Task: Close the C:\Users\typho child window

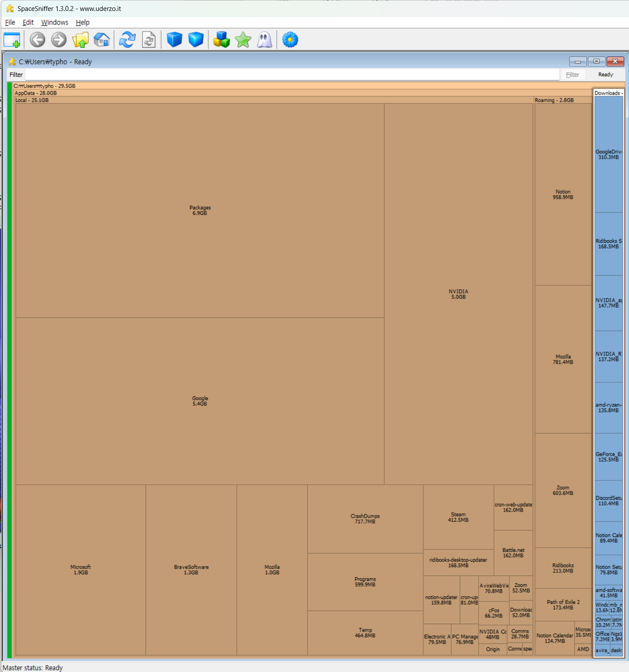Action: click(x=615, y=61)
